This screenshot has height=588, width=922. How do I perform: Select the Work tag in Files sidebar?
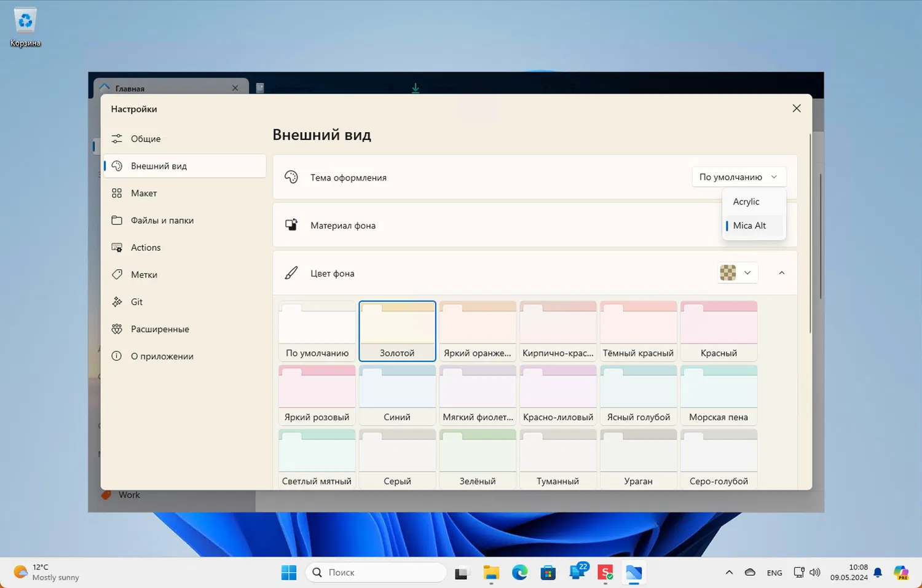(x=129, y=495)
